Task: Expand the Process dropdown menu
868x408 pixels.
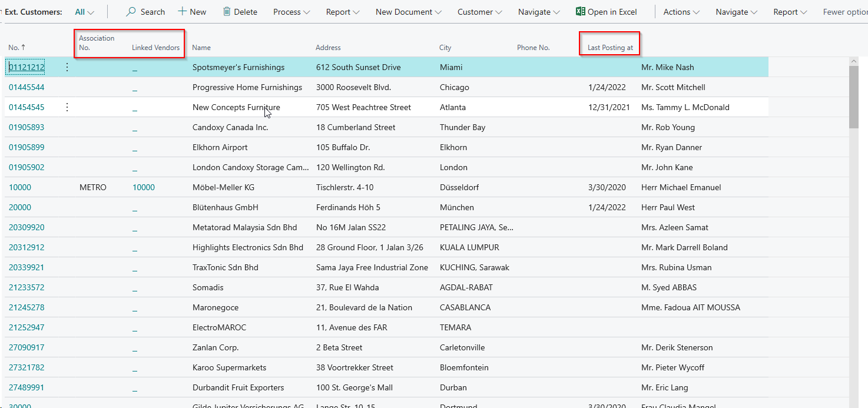Action: tap(291, 12)
